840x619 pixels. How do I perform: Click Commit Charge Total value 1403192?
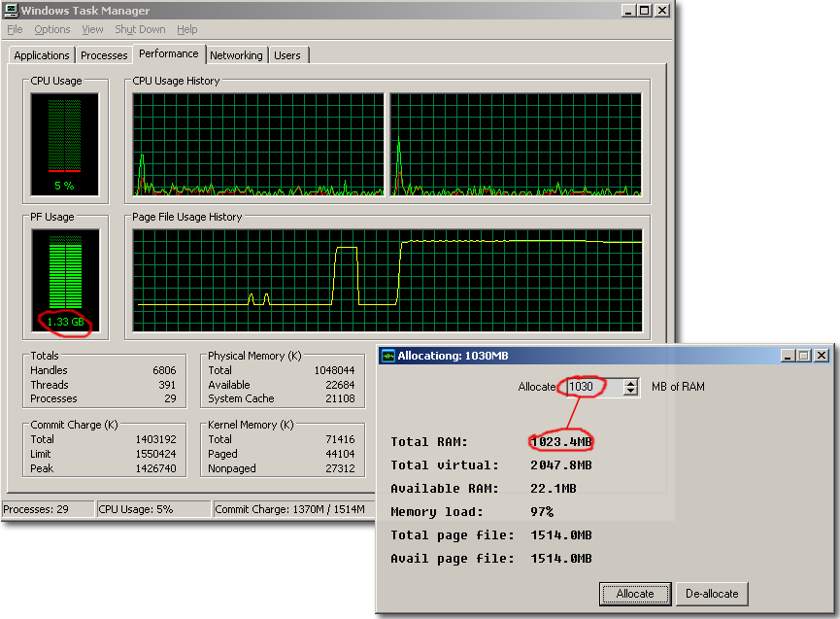click(156, 439)
